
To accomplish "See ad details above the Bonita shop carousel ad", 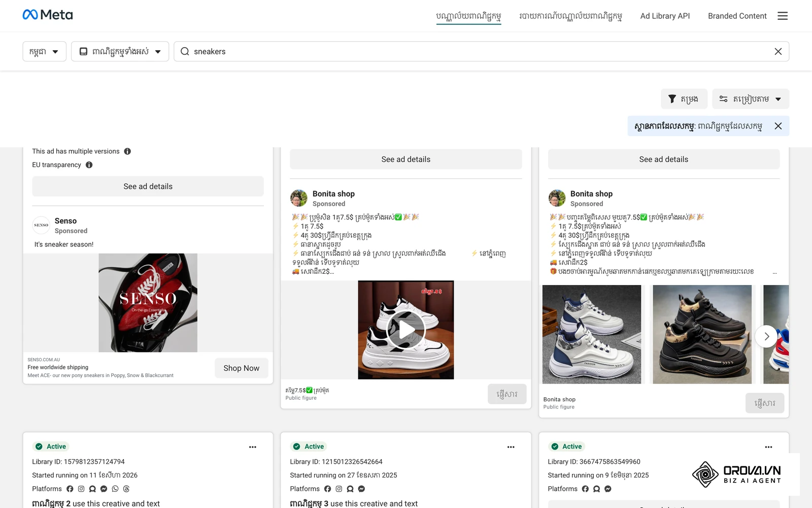I will coord(663,160).
